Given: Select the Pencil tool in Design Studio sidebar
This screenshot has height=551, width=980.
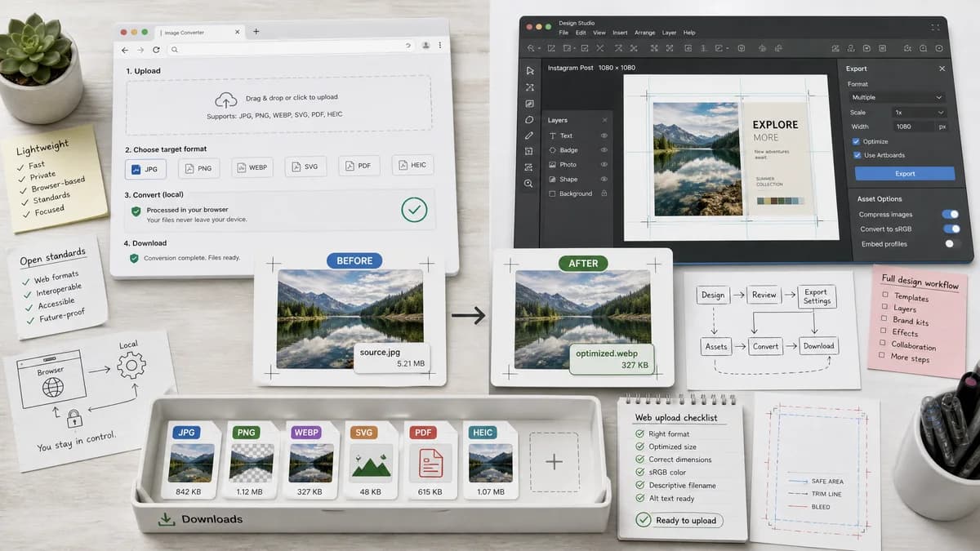Looking at the screenshot, I should tap(530, 136).
